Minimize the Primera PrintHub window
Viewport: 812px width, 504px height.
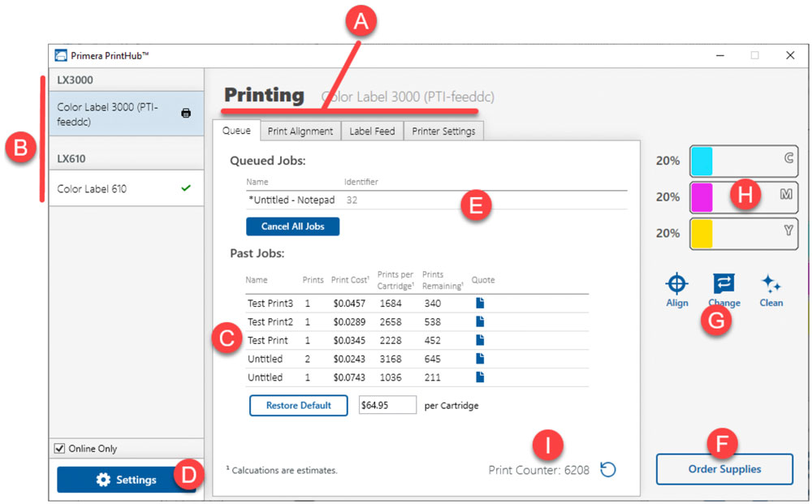click(719, 55)
